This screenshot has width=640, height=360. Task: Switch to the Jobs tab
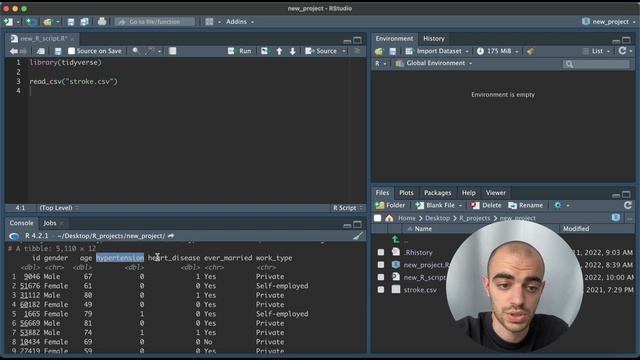[50, 223]
